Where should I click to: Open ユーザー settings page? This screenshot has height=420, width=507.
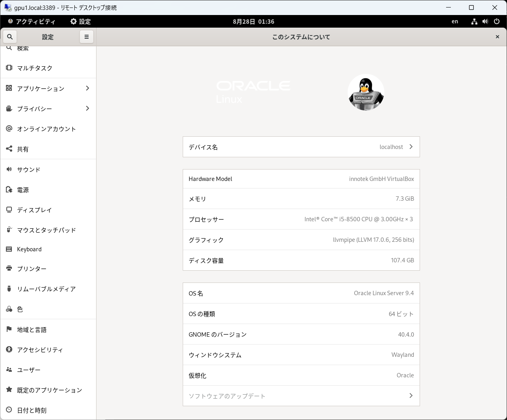48,370
